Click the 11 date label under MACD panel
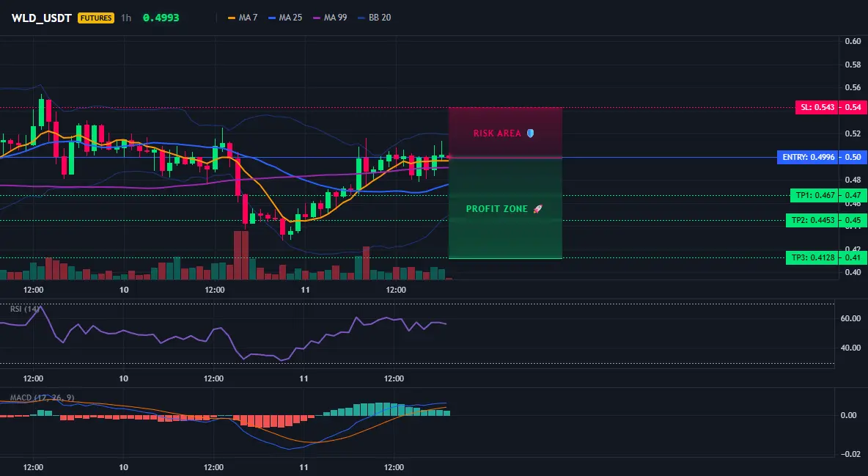This screenshot has height=476, width=868. point(304,468)
